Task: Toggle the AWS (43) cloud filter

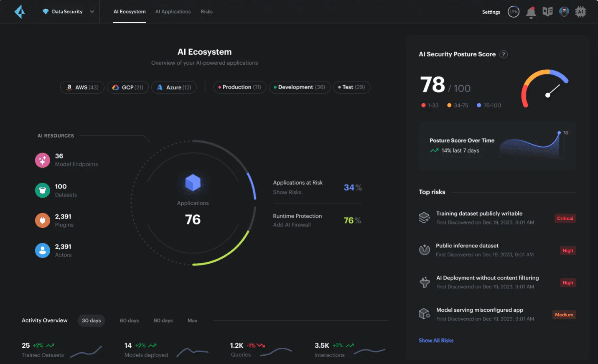Action: coord(82,87)
